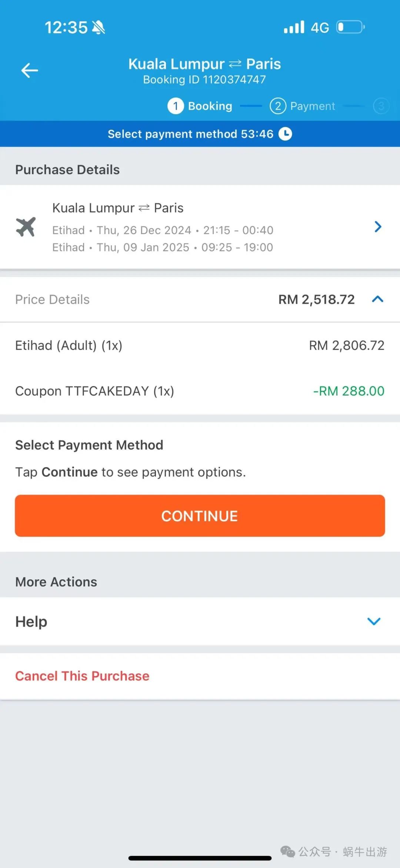Tap the back arrow icon
Viewport: 400px width, 868px height.
click(x=30, y=70)
